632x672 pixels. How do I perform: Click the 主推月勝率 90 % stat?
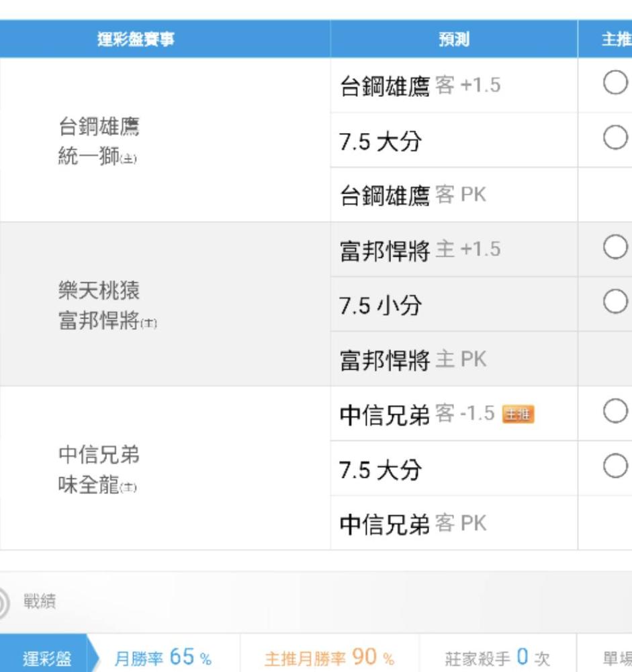(330, 657)
